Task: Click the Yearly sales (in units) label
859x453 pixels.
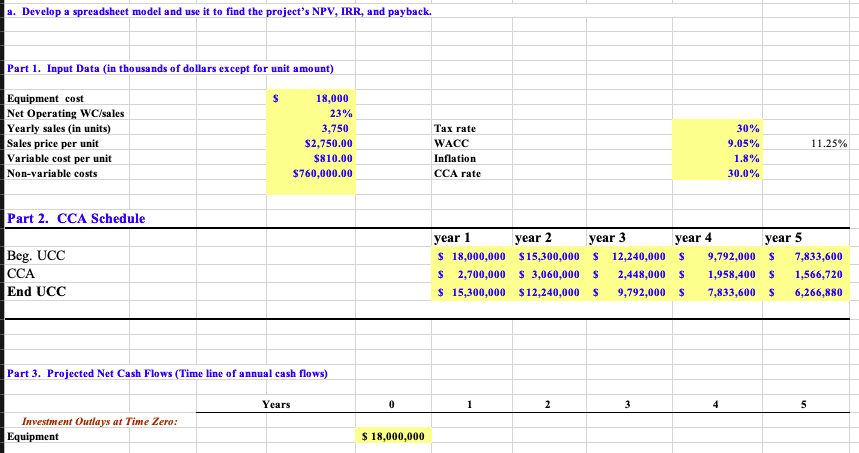Action: [59, 128]
